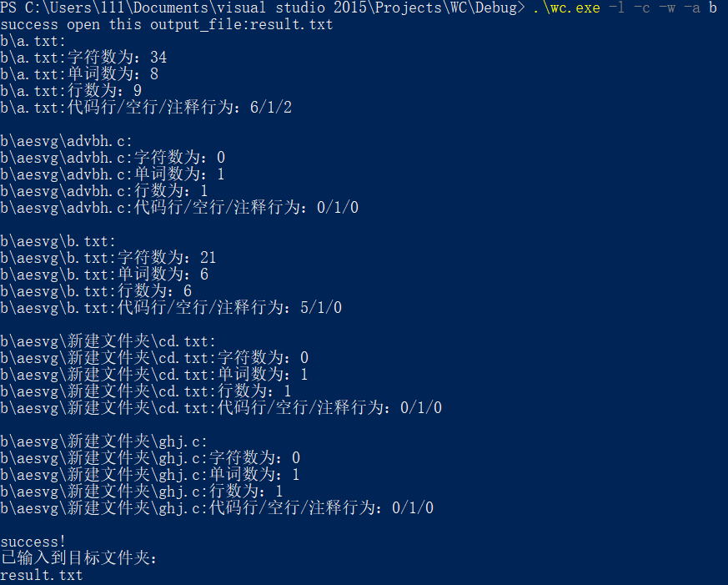Click cd.txt character count line showing 0
Viewport: 728px width, 585px height.
154,358
